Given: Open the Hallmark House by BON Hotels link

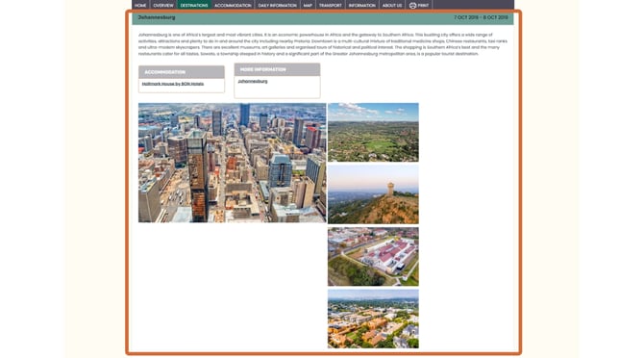Looking at the screenshot, I should click(x=173, y=84).
